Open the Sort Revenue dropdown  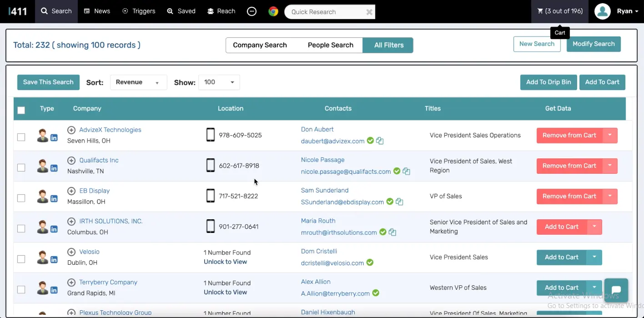click(x=139, y=82)
